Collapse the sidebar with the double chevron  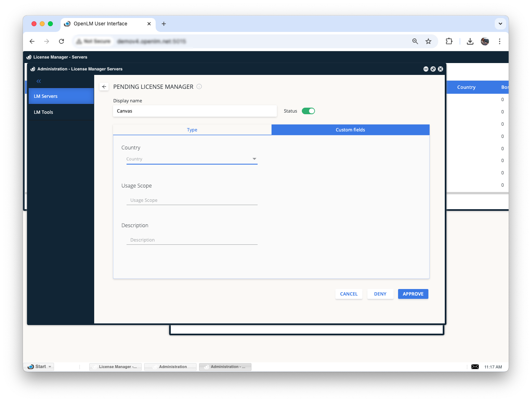point(39,81)
